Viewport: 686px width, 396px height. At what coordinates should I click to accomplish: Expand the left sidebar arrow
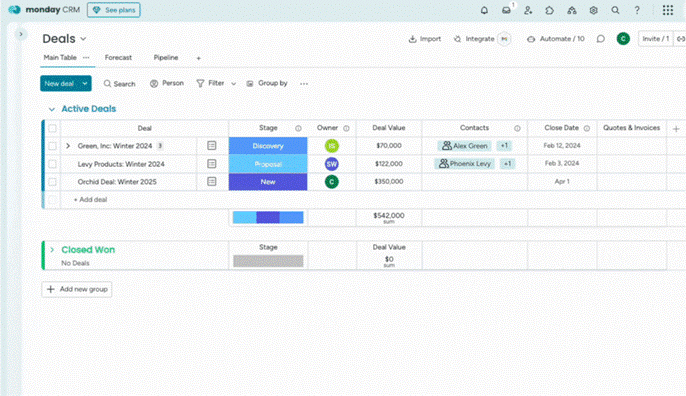tap(21, 34)
